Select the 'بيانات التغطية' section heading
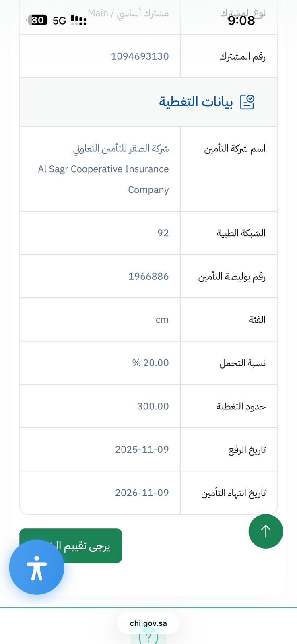The height and width of the screenshot is (644, 297). pos(196,102)
